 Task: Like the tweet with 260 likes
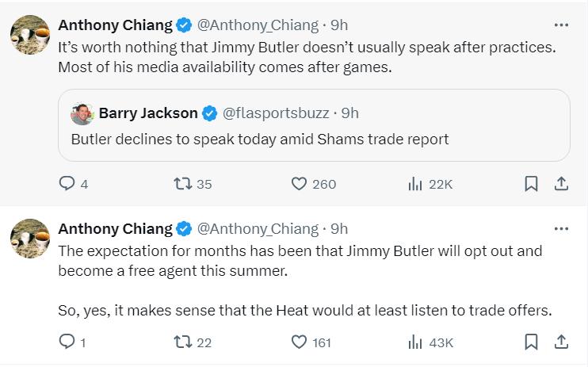click(x=299, y=184)
